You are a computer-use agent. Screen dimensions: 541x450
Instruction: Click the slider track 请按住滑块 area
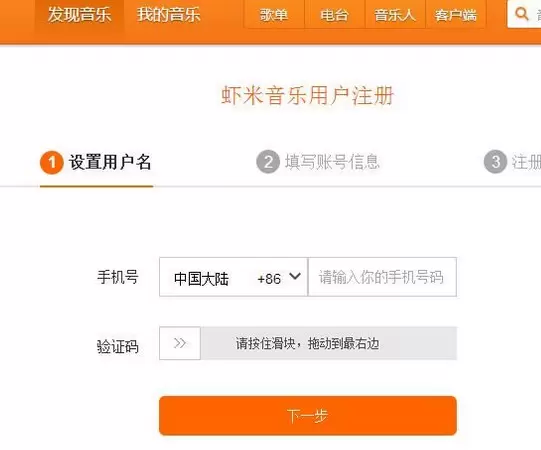[329, 343]
